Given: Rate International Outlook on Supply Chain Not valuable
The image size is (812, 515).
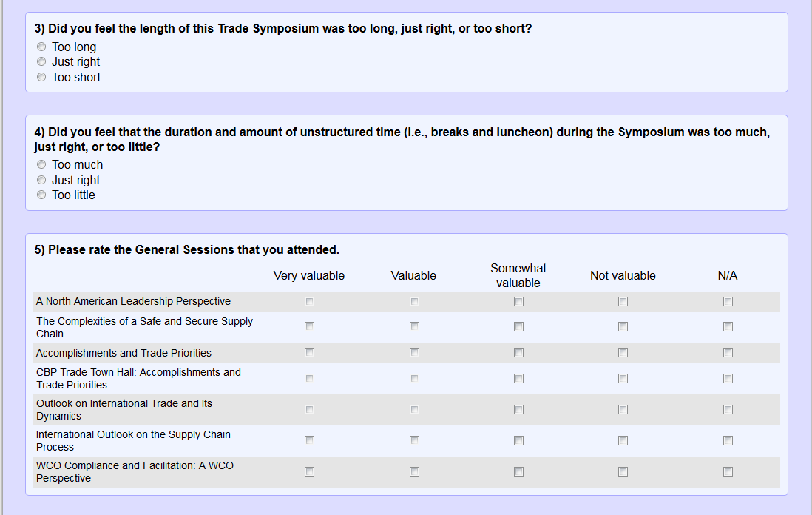Looking at the screenshot, I should click(x=623, y=441).
